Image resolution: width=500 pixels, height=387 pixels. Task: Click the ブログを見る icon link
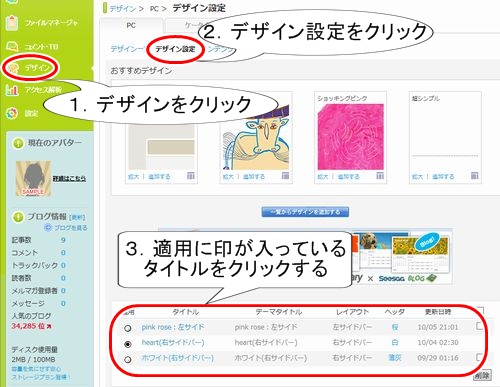tap(48, 228)
